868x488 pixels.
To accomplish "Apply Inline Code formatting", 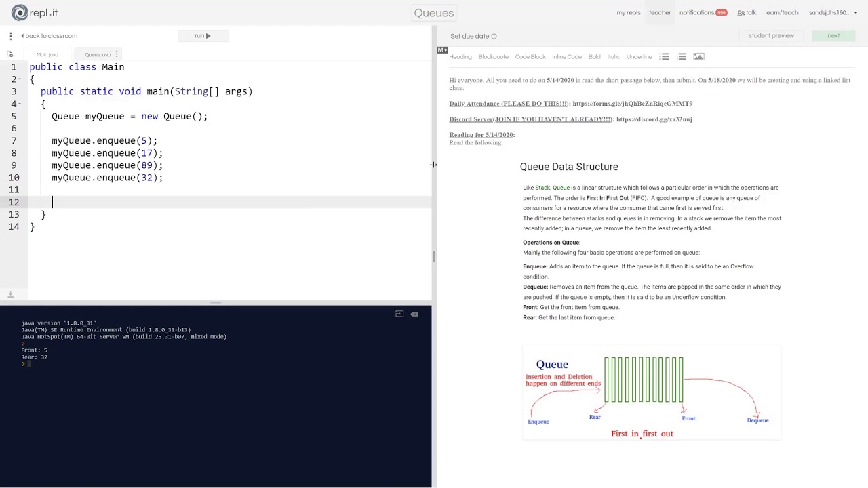I will [567, 57].
